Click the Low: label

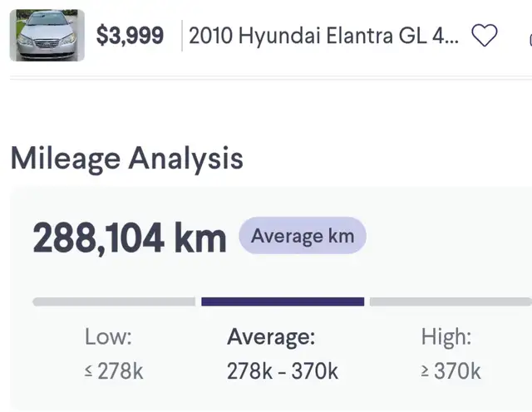pos(108,336)
